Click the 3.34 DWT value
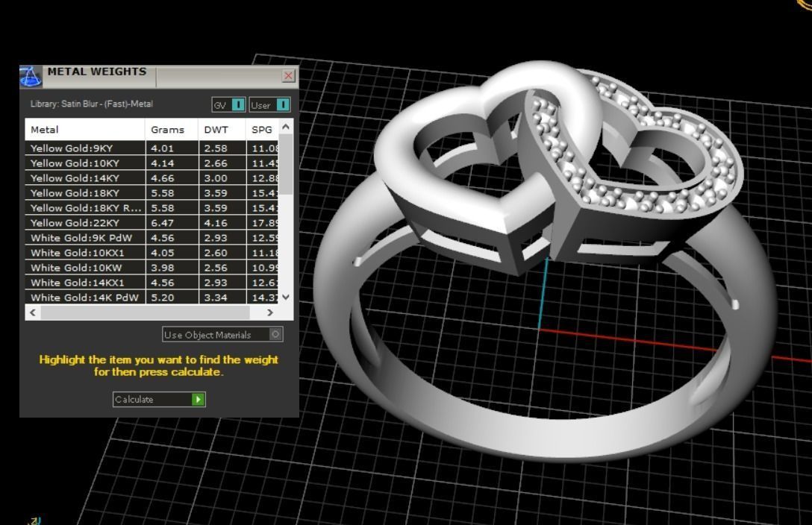Viewport: 812px width, 525px height. click(x=216, y=298)
